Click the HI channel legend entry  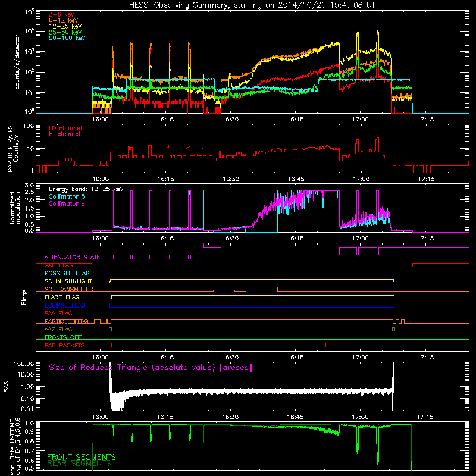(64, 134)
